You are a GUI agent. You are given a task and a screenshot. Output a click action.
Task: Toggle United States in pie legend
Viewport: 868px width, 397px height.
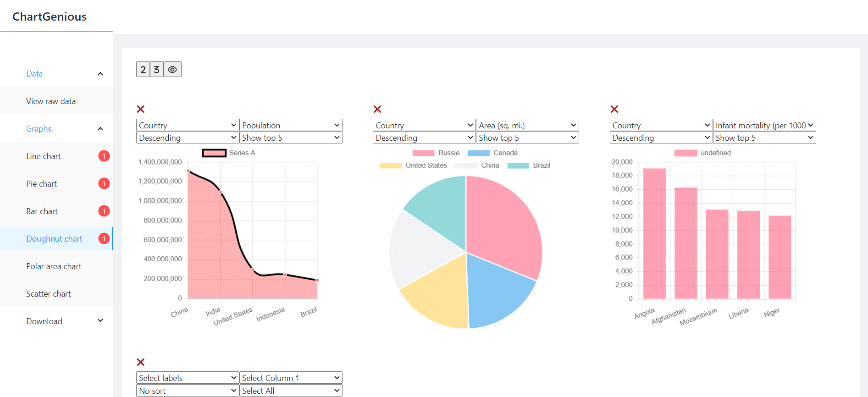[x=414, y=165]
